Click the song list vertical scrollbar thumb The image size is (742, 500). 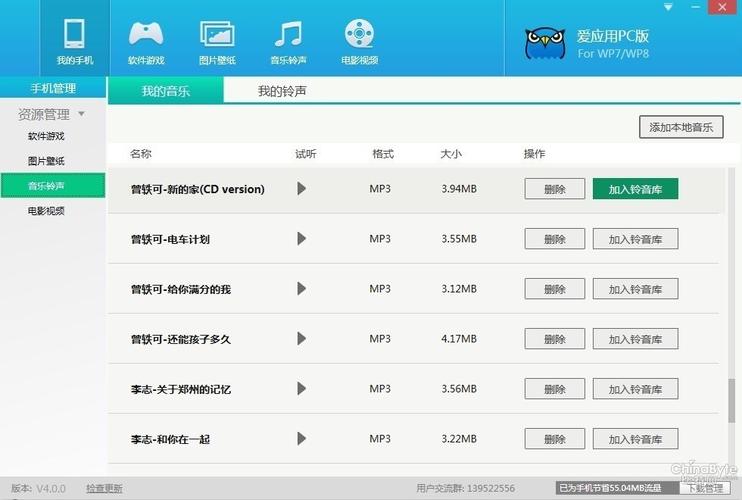733,400
